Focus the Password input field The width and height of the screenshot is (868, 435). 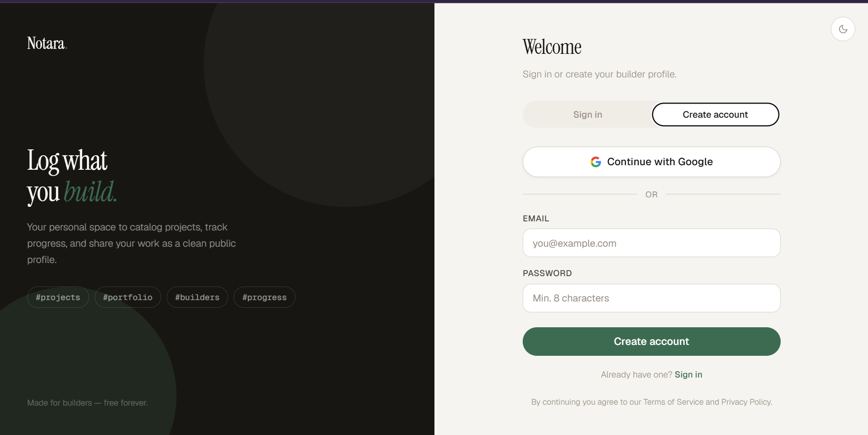point(651,298)
